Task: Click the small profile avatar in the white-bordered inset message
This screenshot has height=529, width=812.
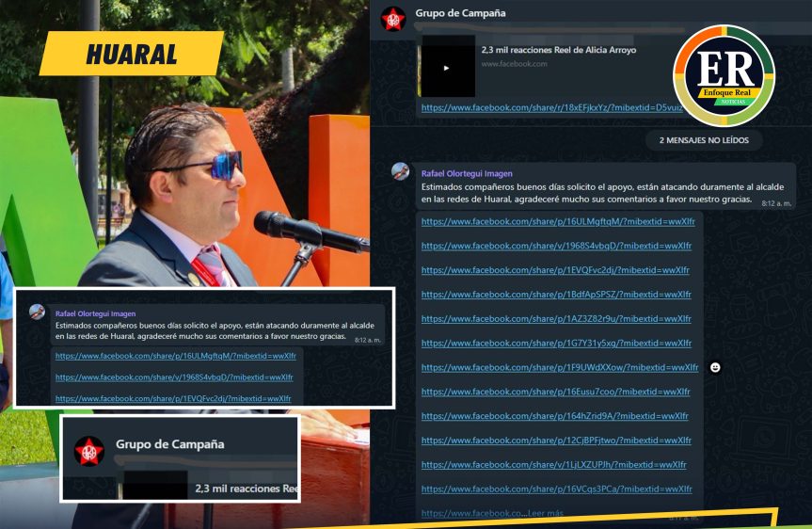Action: pos(37,312)
